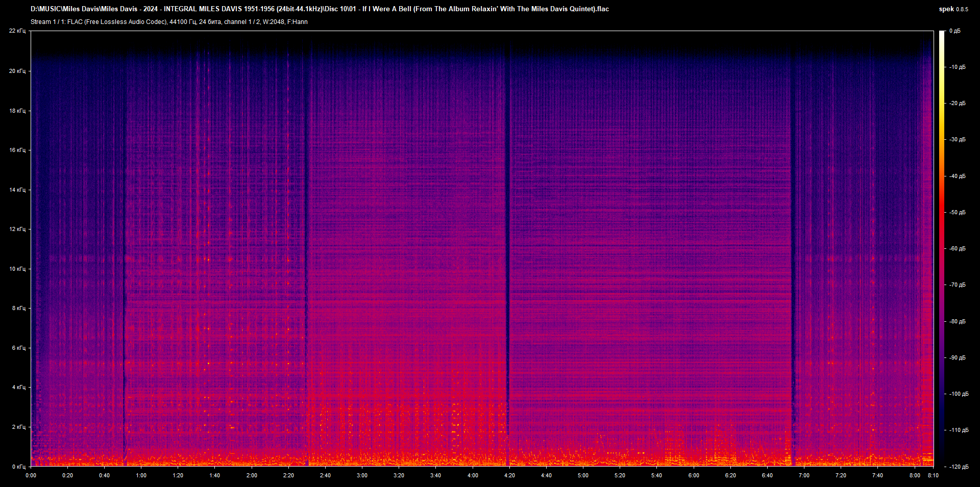Click the '0:00' time axis label
The width and height of the screenshot is (980, 487).
31,475
